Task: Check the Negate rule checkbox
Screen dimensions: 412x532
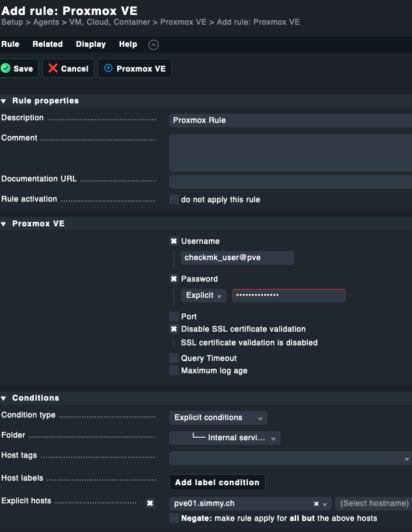Action: (x=174, y=518)
